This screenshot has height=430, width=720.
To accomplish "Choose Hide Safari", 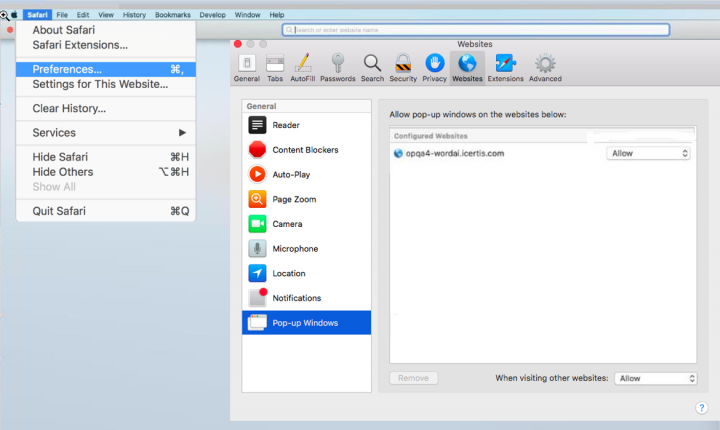I will (106, 157).
